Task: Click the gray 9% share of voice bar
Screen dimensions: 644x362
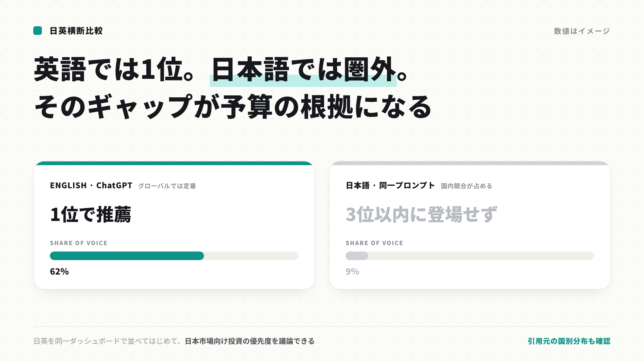Action: 357,256
